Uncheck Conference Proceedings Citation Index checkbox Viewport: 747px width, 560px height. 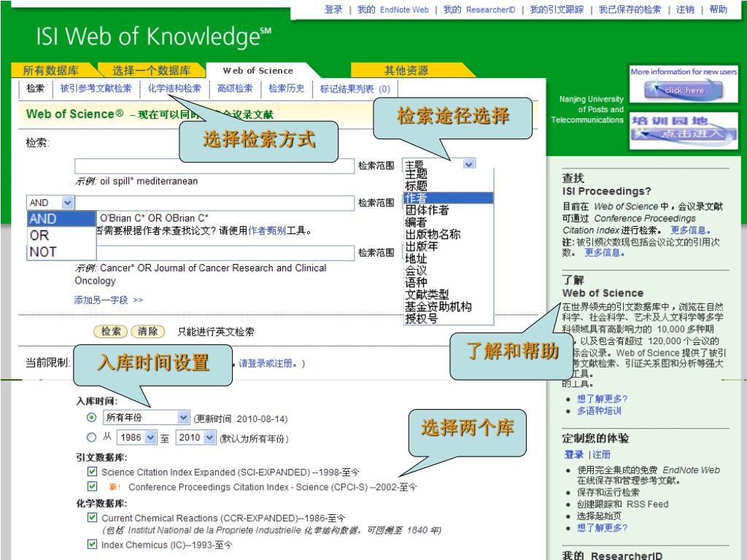point(93,486)
